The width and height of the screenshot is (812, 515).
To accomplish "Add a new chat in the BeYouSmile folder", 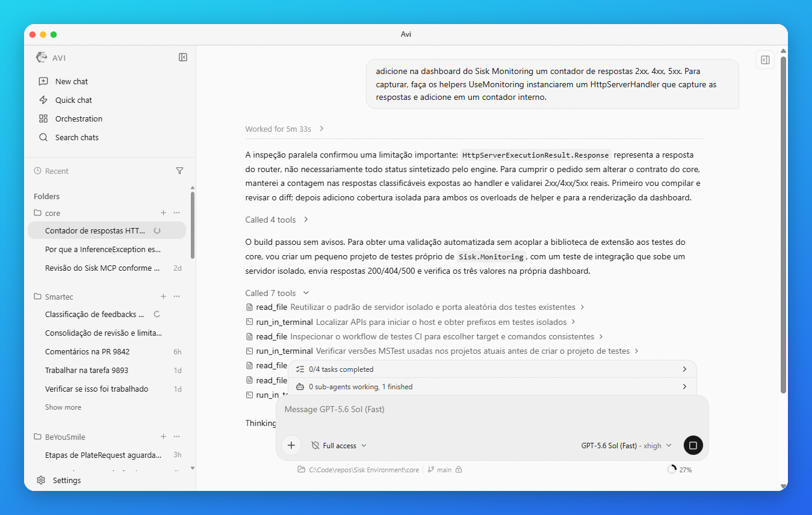I will (x=163, y=437).
